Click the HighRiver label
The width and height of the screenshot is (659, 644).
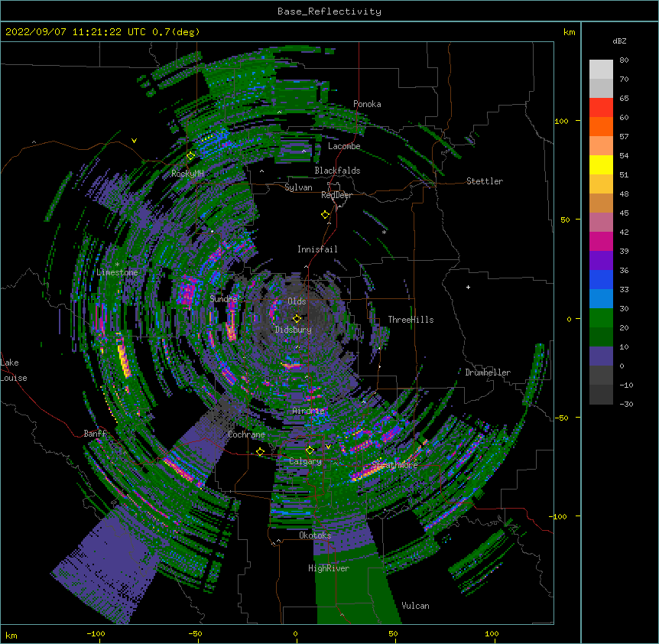329,568
